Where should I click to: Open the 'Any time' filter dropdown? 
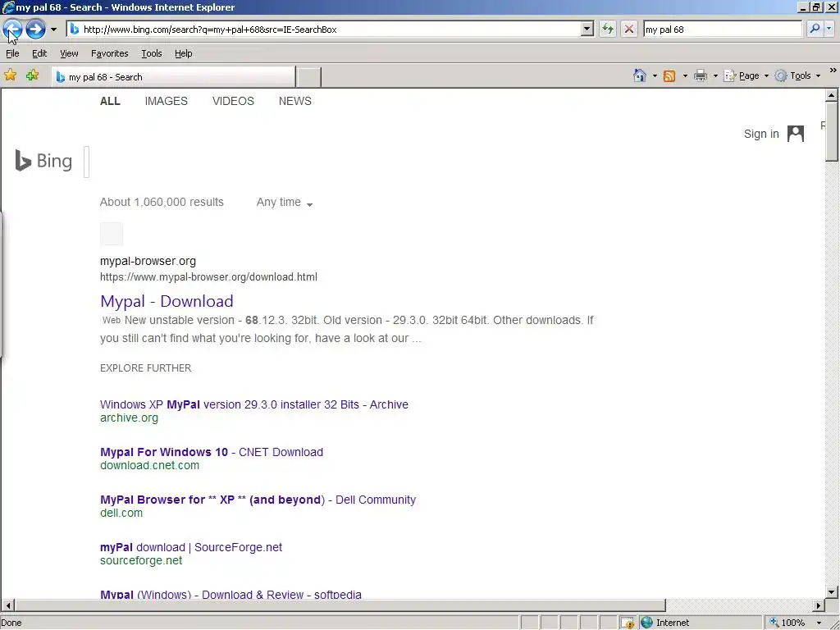[x=285, y=203]
